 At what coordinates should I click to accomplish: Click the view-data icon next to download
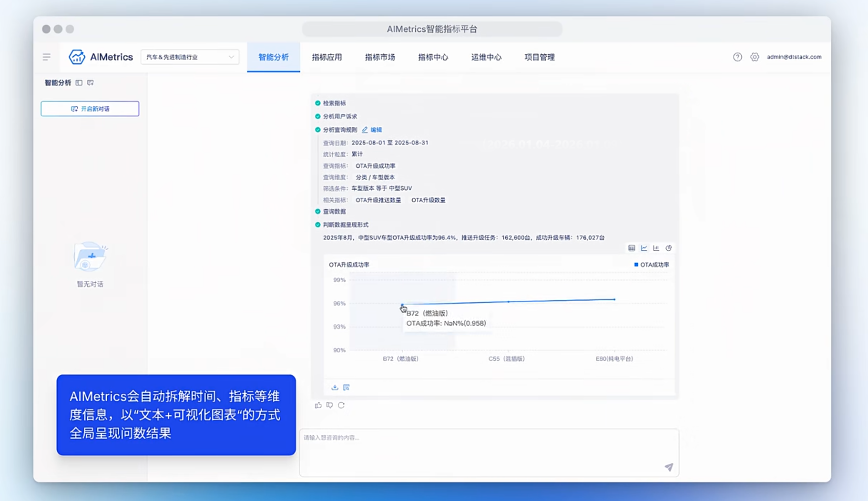click(x=347, y=388)
